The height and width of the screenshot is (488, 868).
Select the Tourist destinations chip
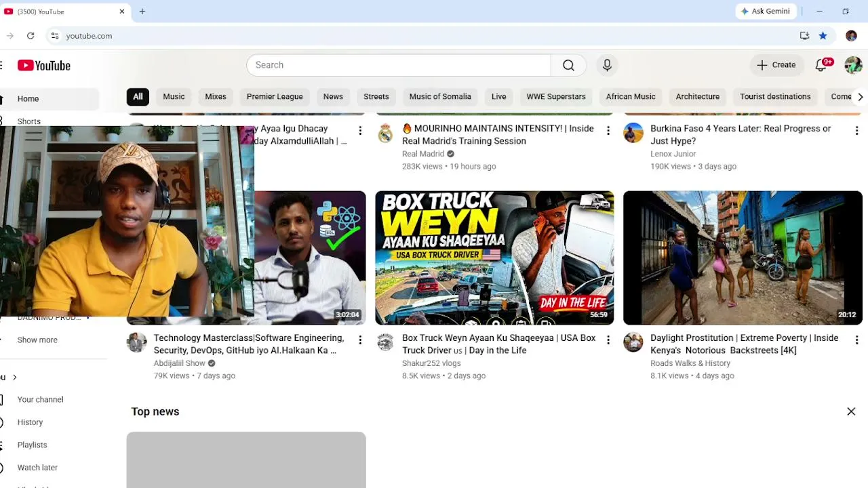click(775, 97)
